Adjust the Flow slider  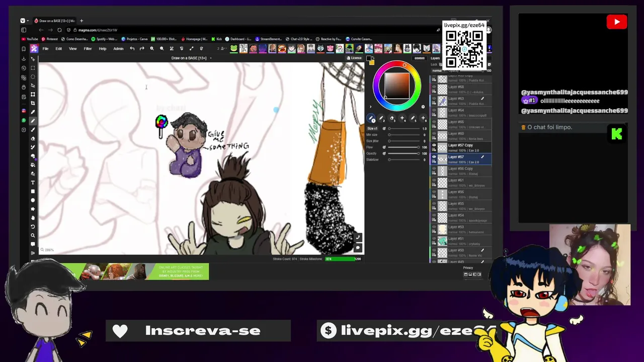click(x=405, y=147)
